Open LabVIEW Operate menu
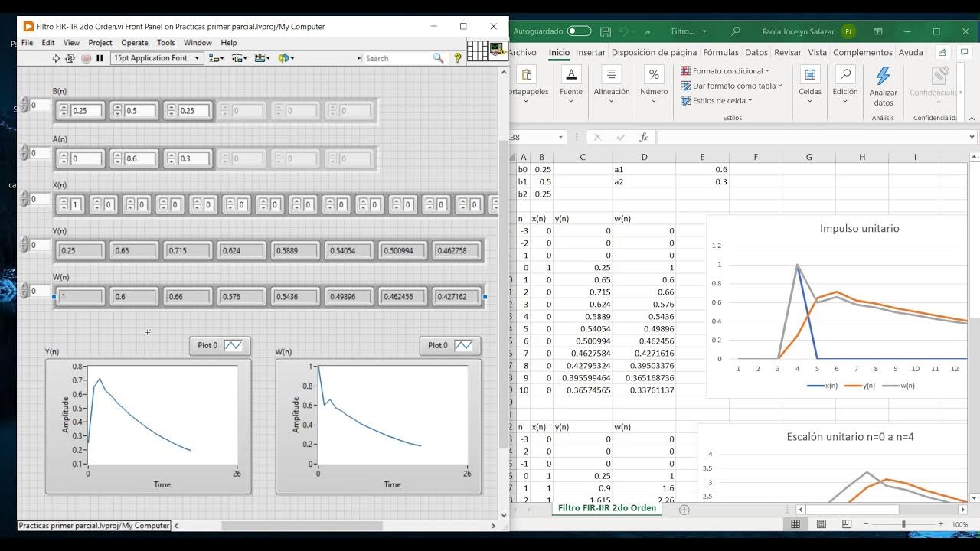The image size is (980, 551). [135, 43]
